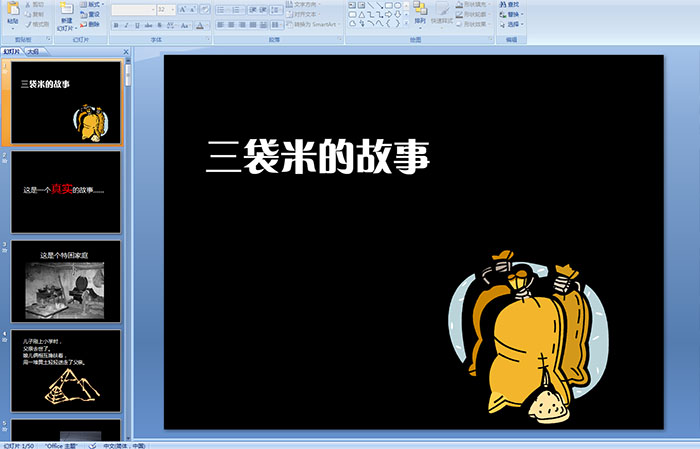
Task: Click the Delete (删除) slide button
Action: pos(90,24)
